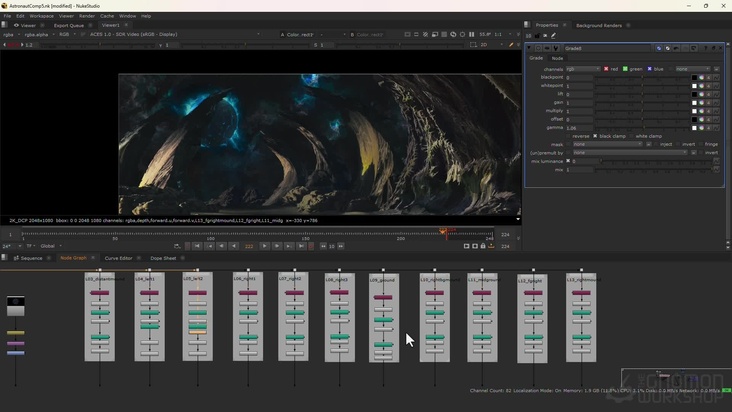Viewport: 732px width, 412px height.
Task: Click the Grade panel tools wrench icon
Action: [556, 48]
